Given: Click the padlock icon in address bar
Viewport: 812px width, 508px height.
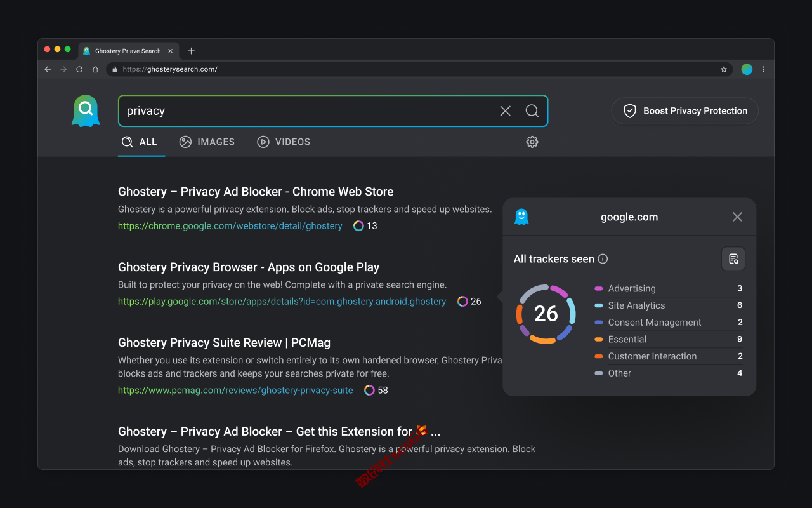Looking at the screenshot, I should pos(115,69).
